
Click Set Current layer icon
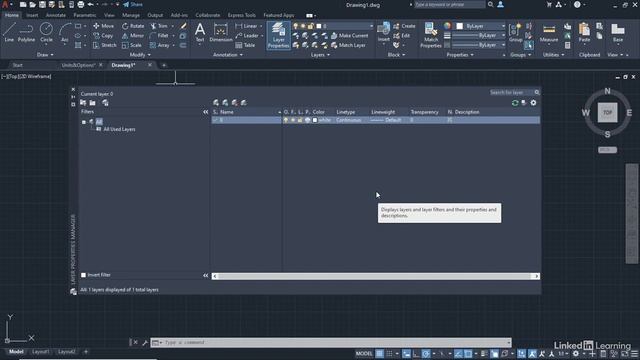click(244, 103)
